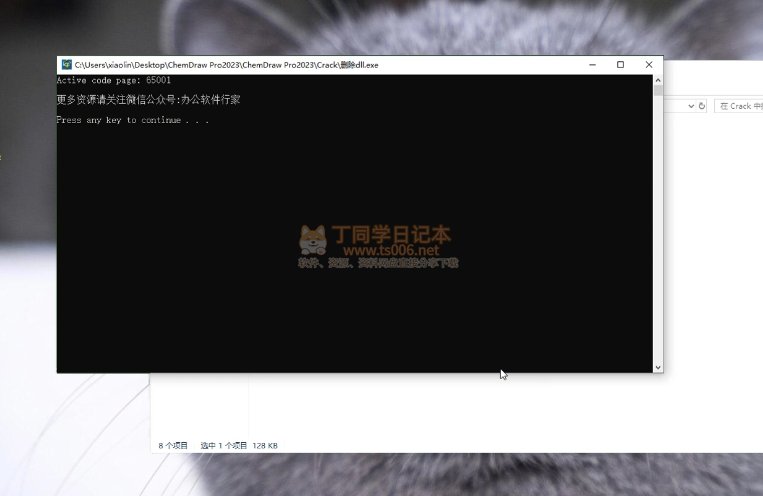Focus the 'Search in Crack' search box
The height and width of the screenshot is (496, 763).
[x=741, y=105]
